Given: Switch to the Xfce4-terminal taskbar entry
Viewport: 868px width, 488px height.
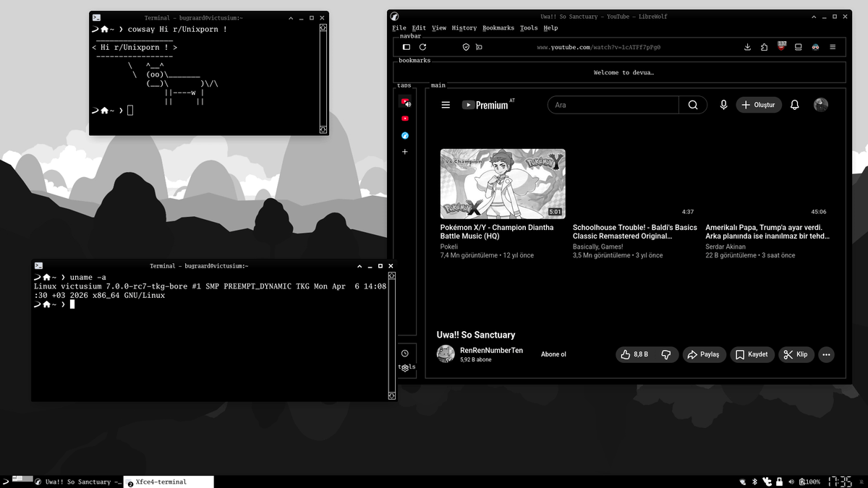Looking at the screenshot, I should click(x=168, y=481).
